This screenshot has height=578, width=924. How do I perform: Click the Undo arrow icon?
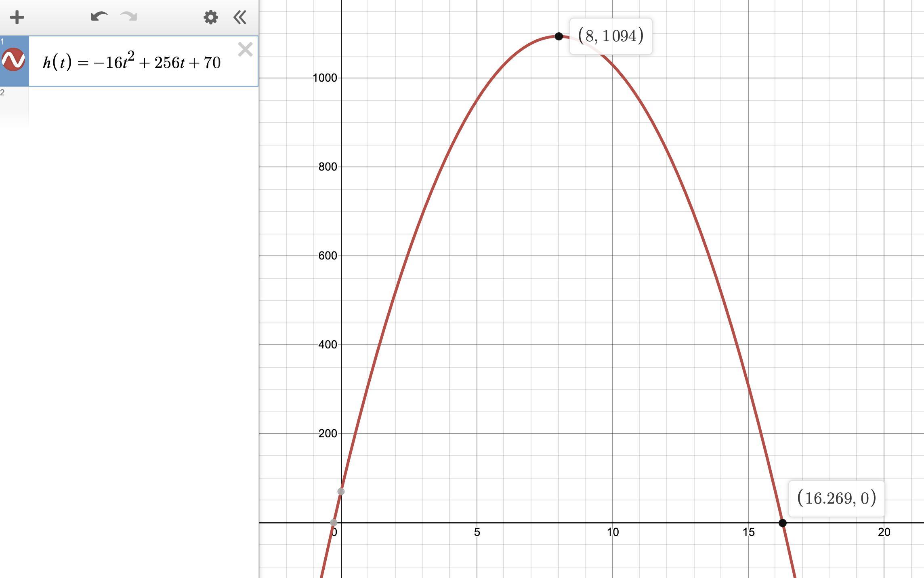(x=99, y=17)
